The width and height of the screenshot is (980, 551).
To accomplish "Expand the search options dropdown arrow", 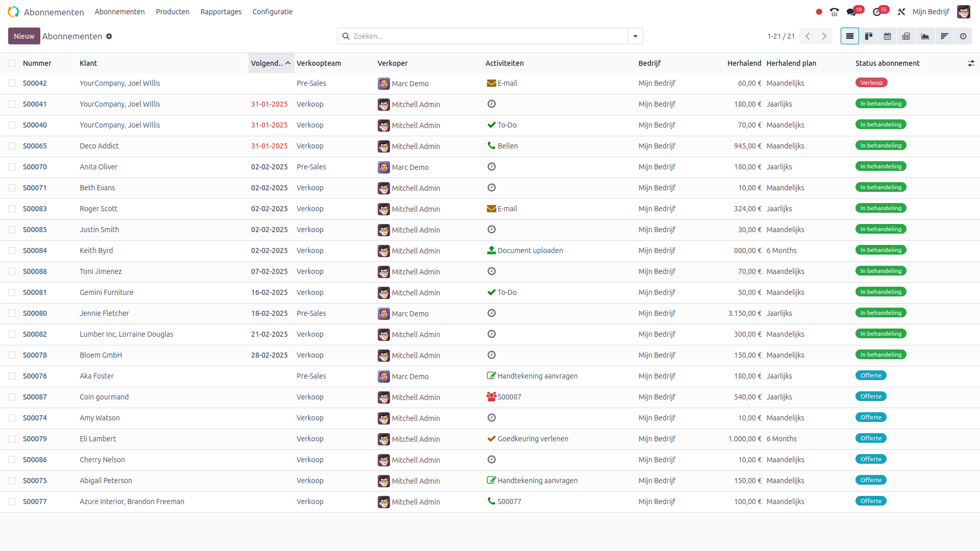I will click(635, 36).
